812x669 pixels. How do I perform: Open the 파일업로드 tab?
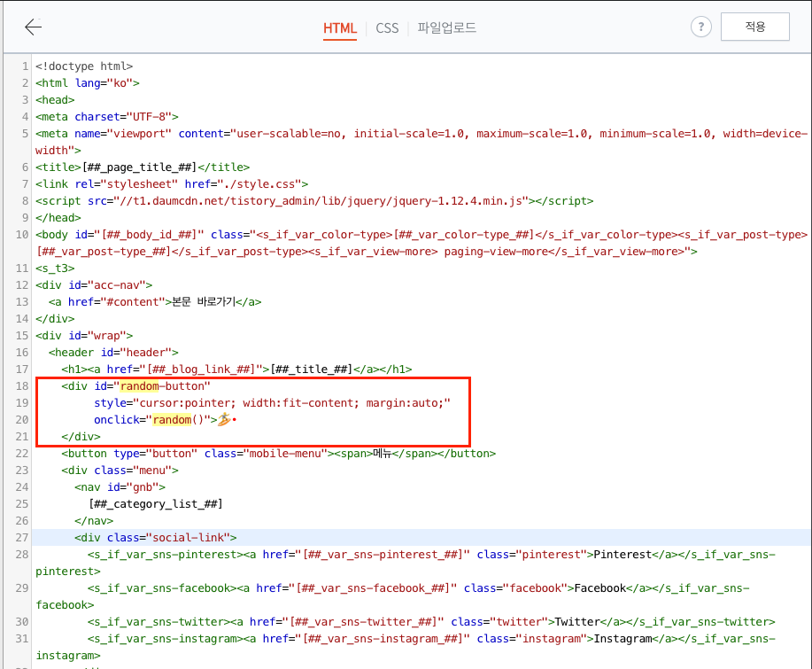point(446,27)
